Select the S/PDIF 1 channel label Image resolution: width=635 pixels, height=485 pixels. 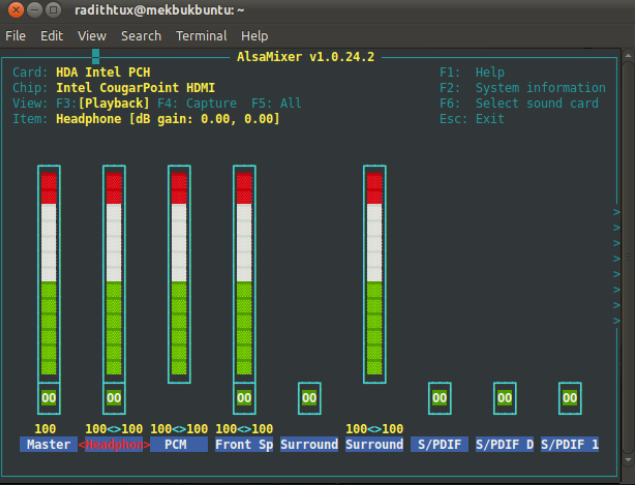click(570, 444)
